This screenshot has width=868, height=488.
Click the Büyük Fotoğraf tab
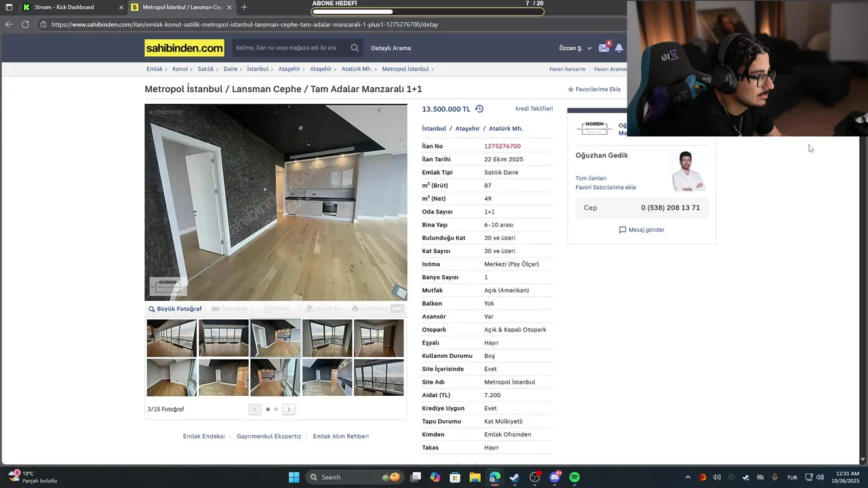click(175, 309)
